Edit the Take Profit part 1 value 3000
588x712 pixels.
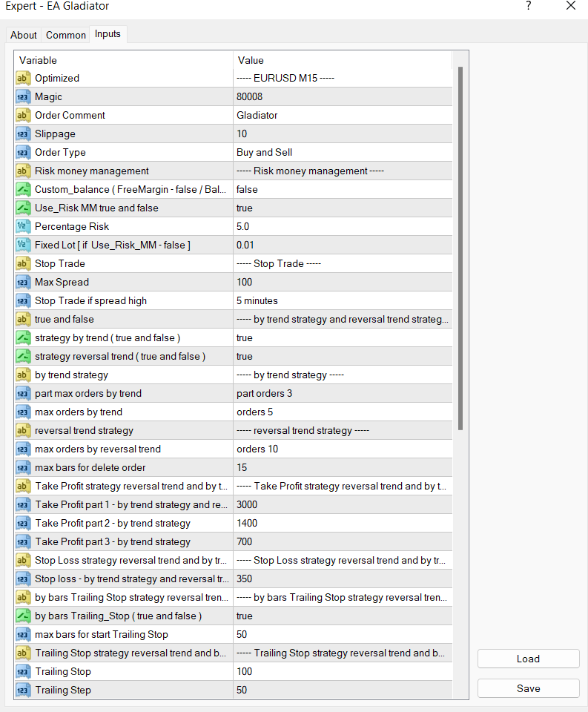tap(341, 504)
